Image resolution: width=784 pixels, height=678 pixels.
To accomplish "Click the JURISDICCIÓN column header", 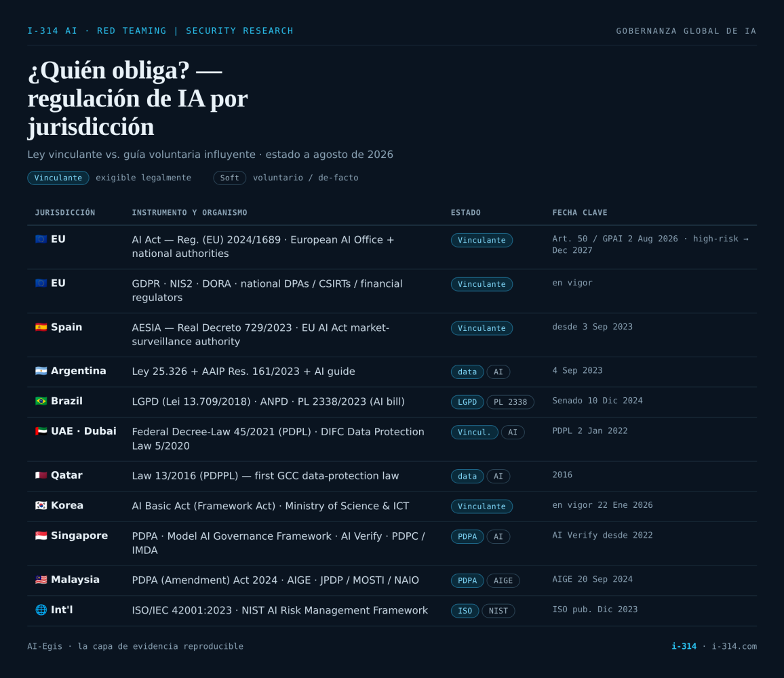I will point(65,212).
